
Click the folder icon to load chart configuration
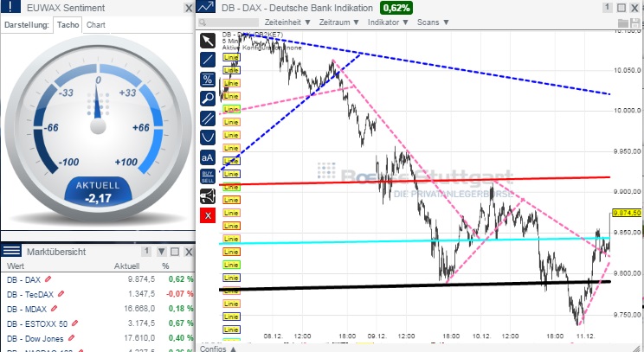(623, 23)
